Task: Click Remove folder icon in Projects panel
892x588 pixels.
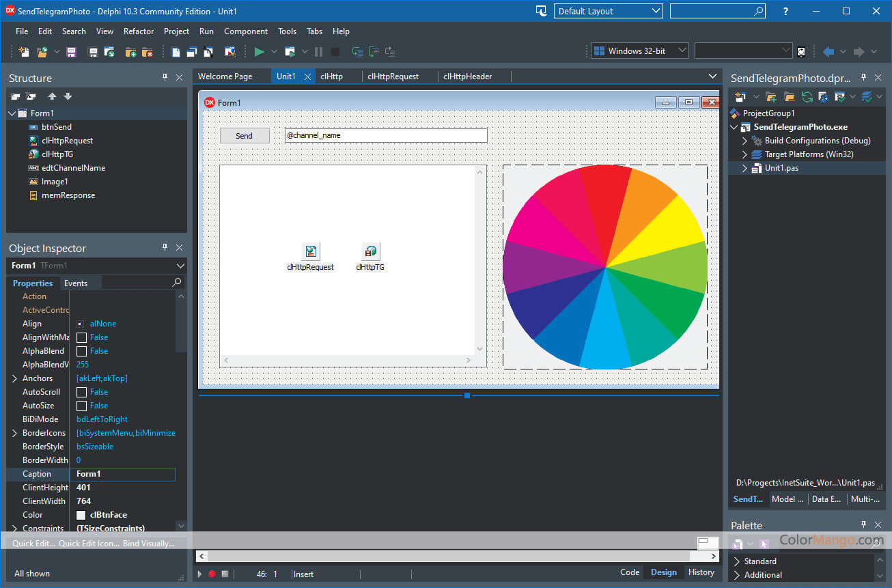Action: click(789, 97)
